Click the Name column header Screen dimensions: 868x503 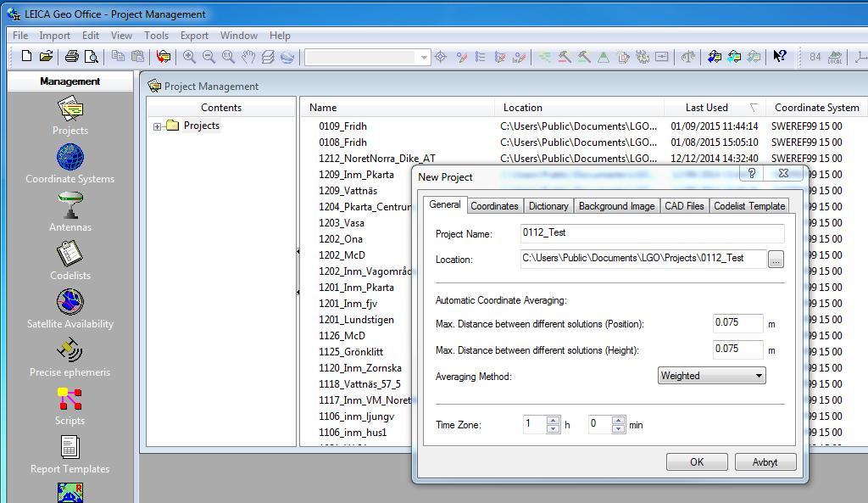click(397, 108)
